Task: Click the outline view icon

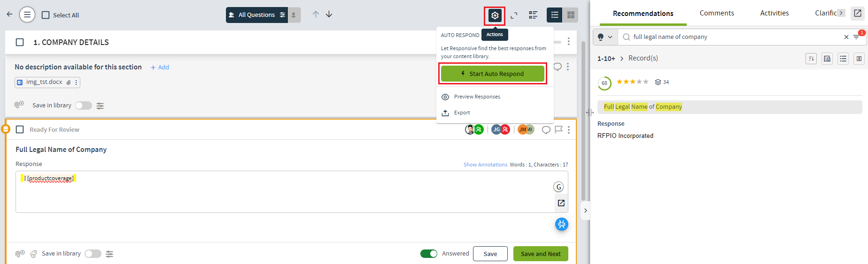Action: tap(533, 15)
